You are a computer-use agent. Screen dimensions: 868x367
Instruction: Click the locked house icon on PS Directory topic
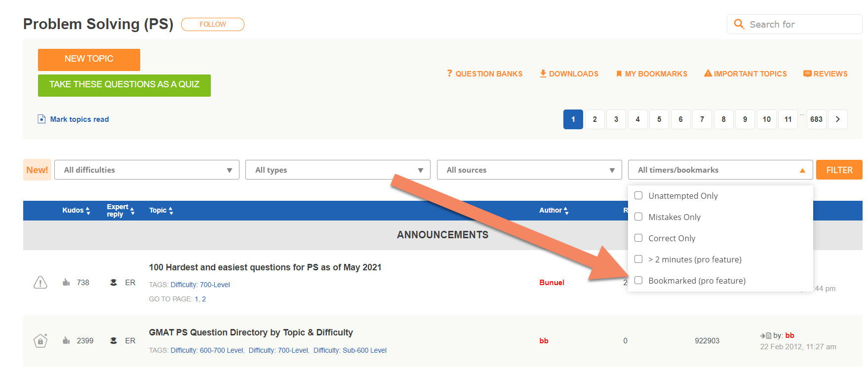tap(40, 340)
